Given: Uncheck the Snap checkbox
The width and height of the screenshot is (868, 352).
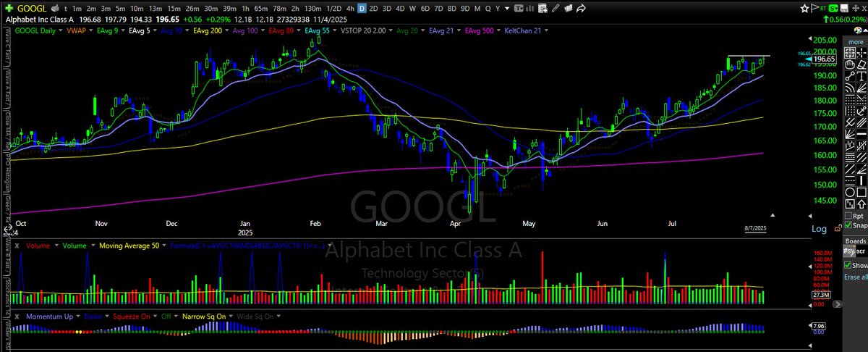Looking at the screenshot, I should [x=848, y=225].
